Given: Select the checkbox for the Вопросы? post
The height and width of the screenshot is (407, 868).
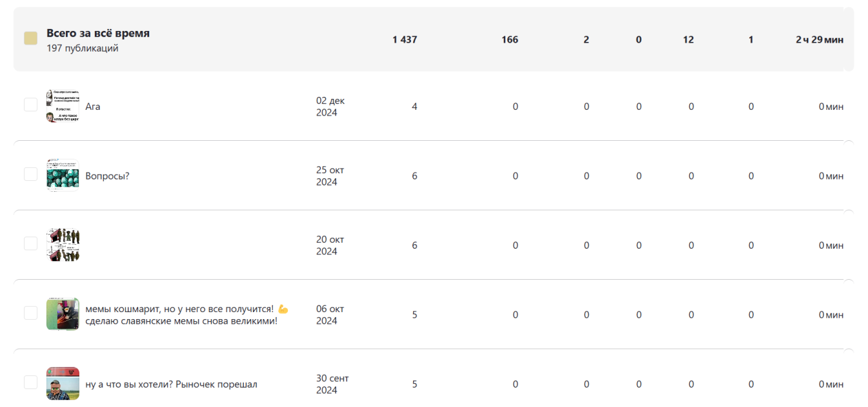Looking at the screenshot, I should (x=30, y=174).
